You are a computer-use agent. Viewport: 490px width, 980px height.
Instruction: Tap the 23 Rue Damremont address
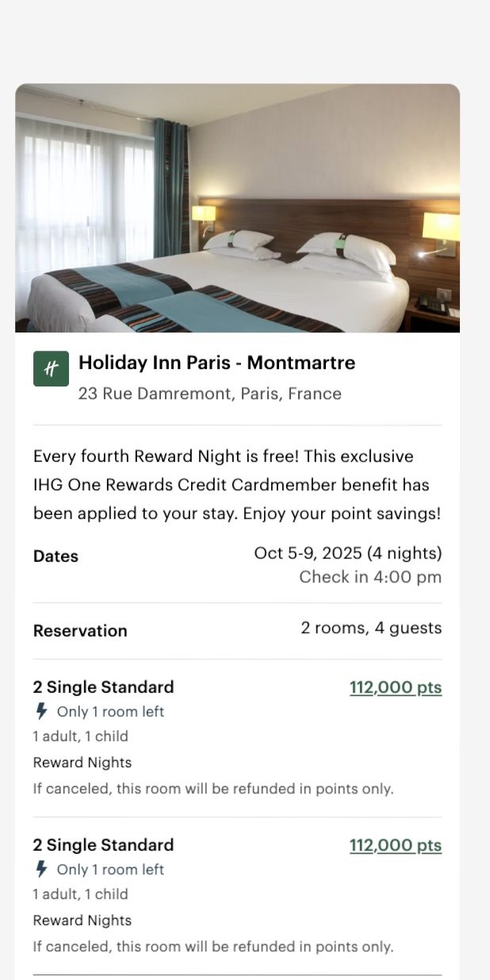[x=209, y=394]
